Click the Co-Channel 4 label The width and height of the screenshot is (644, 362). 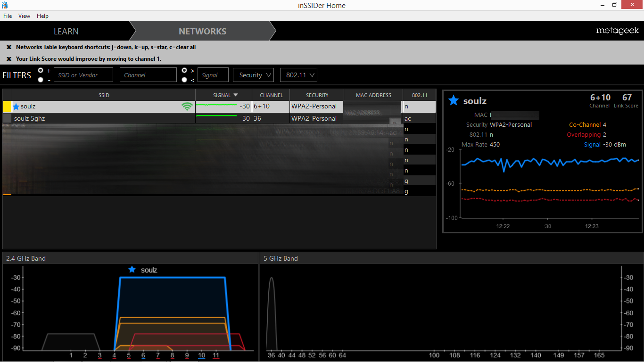click(x=587, y=125)
